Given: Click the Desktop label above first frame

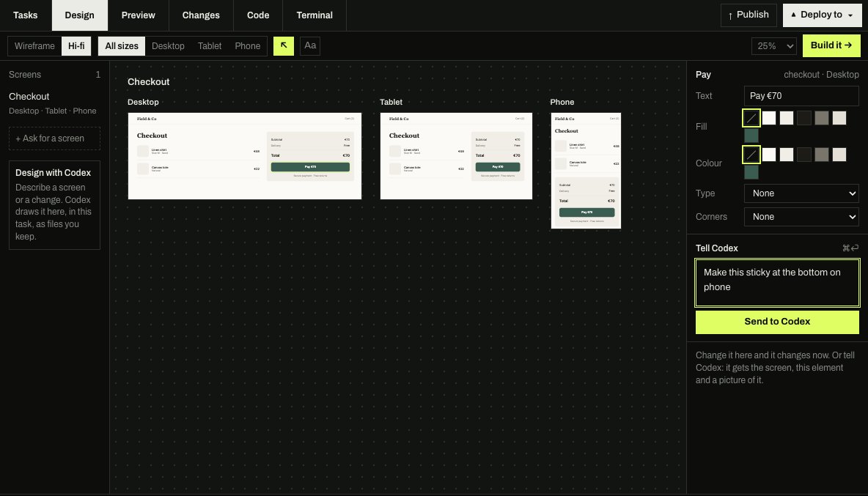Looking at the screenshot, I should [143, 103].
